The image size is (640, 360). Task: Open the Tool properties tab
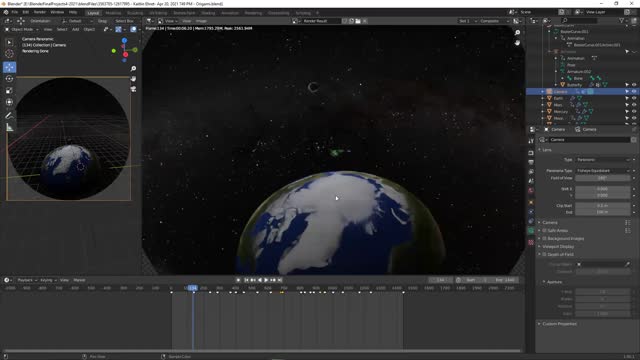pos(531,141)
